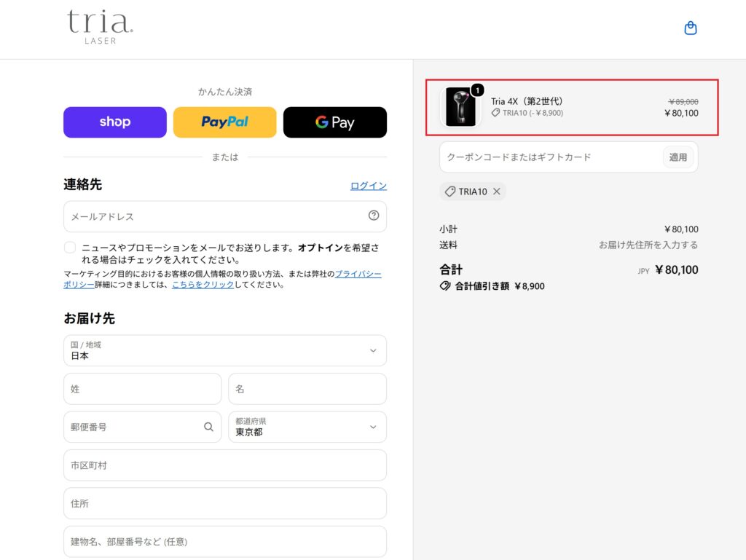Click the TRIA10 coupon tag icon
Screen dimensions: 746x560
point(449,192)
